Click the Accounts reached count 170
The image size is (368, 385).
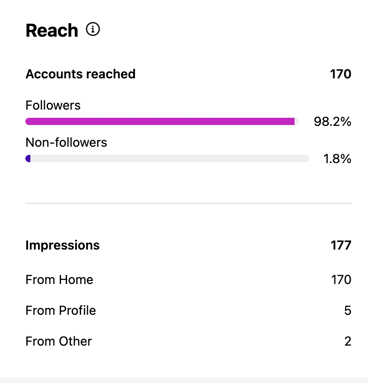click(x=341, y=74)
